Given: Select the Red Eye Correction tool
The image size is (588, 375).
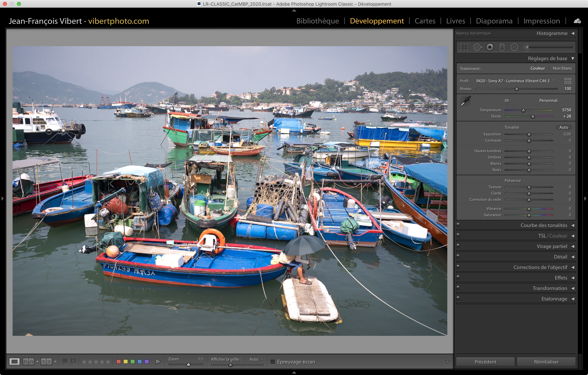Looking at the screenshot, I should [490, 47].
